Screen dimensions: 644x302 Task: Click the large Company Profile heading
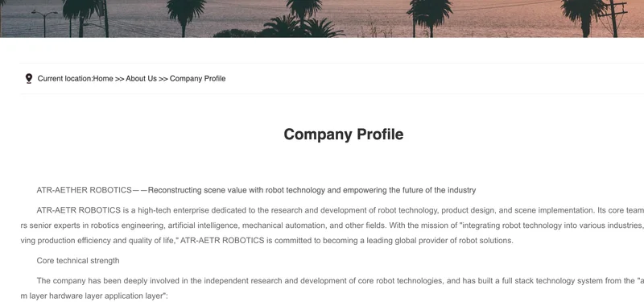click(x=344, y=134)
